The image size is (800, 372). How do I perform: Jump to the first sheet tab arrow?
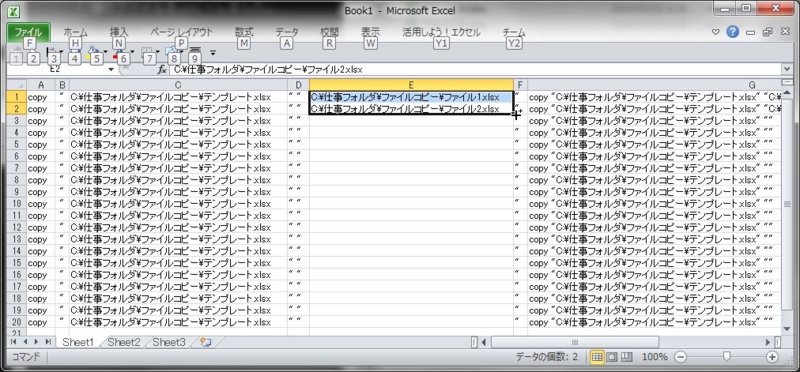pos(13,342)
